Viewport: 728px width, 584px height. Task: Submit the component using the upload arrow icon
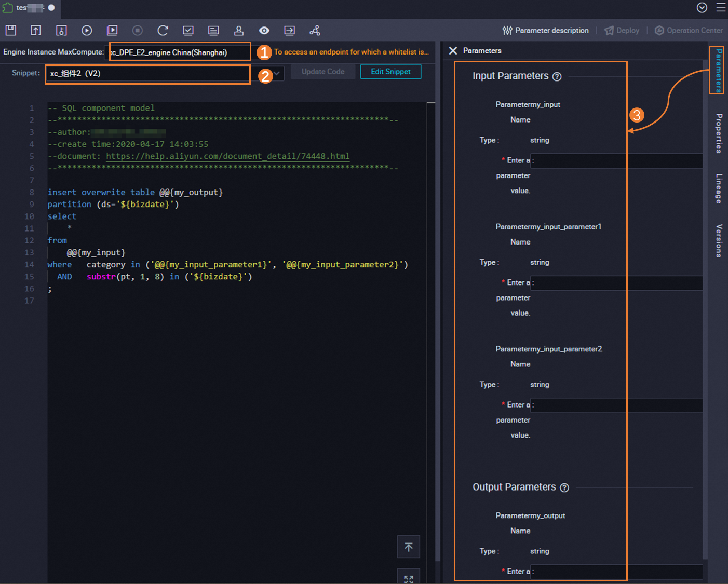[36, 30]
